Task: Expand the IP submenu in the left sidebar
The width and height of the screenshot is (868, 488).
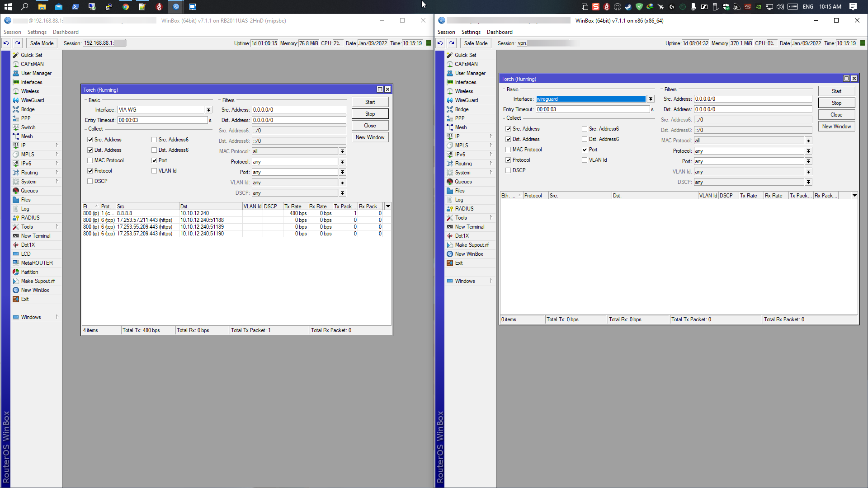Action: (57, 145)
